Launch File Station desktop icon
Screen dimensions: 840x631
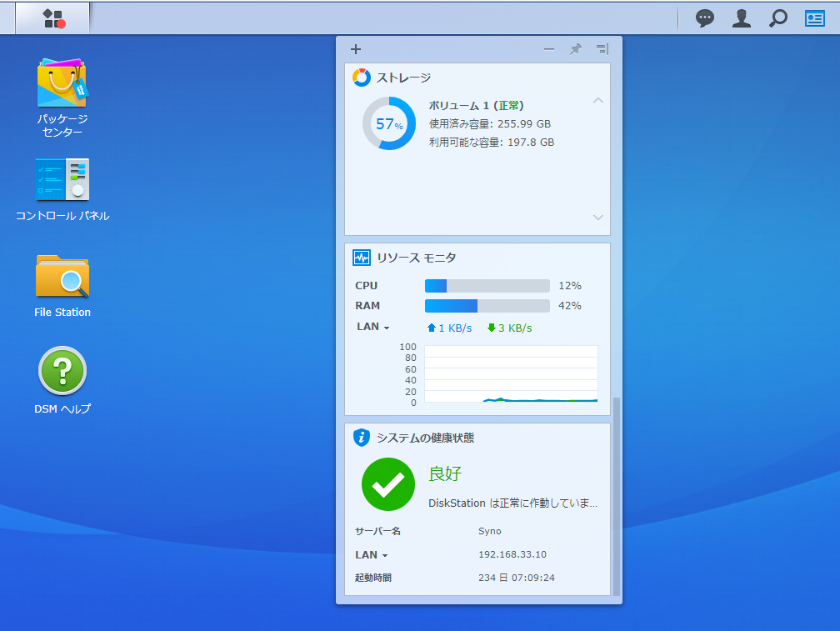(62, 286)
